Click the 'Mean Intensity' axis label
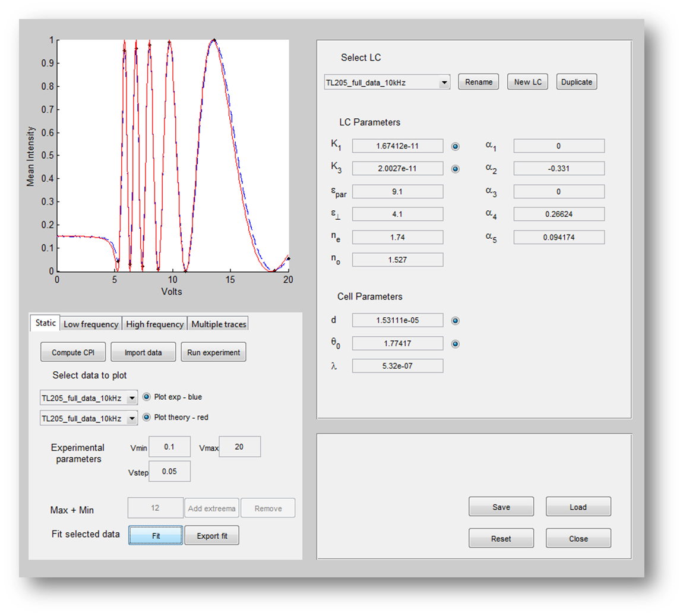The image size is (683, 616). point(30,156)
